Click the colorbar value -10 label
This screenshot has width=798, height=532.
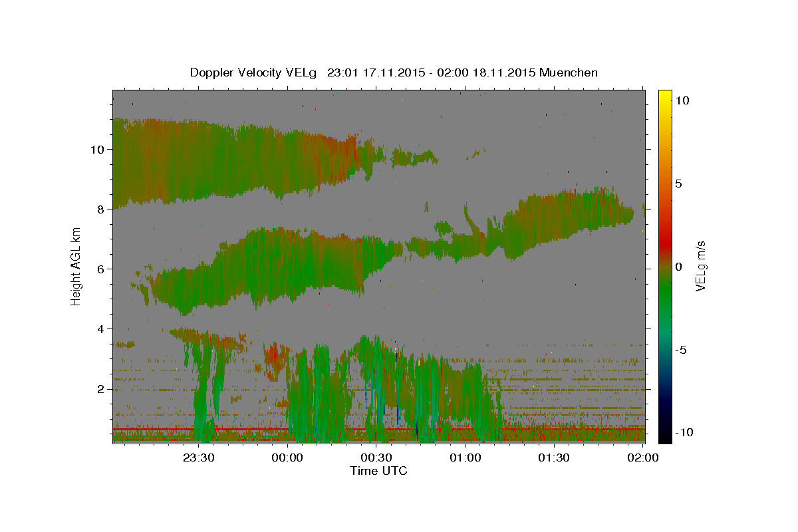[683, 433]
